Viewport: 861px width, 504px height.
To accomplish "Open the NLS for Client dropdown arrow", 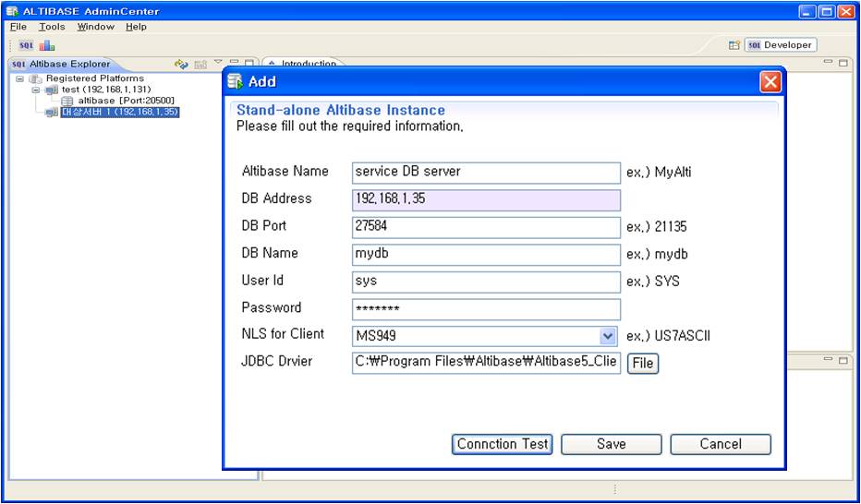I will 607,336.
